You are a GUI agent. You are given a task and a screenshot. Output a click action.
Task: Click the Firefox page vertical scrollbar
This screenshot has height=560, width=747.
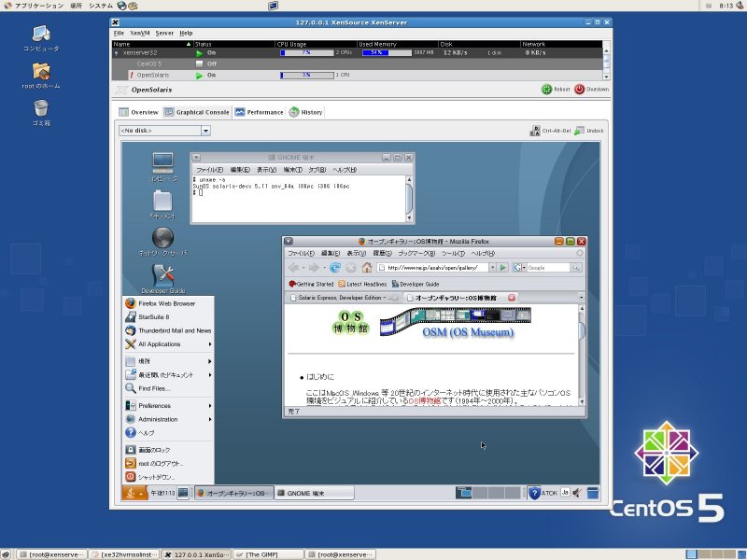click(581, 356)
